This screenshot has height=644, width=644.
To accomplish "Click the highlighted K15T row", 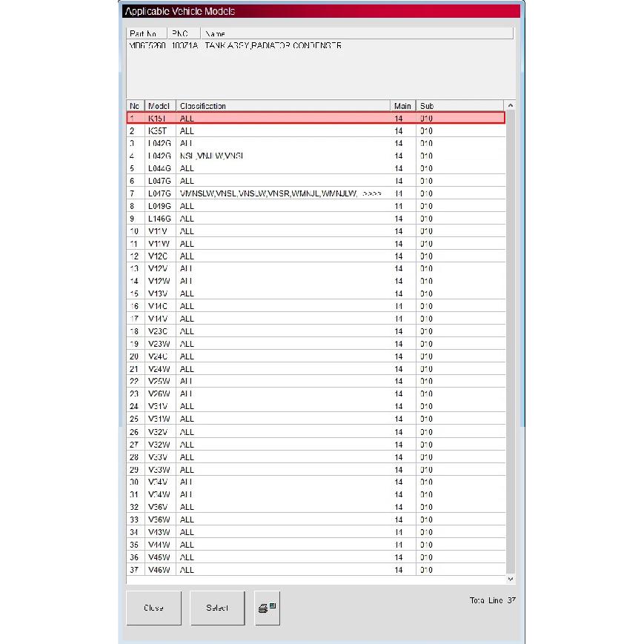I will [316, 119].
